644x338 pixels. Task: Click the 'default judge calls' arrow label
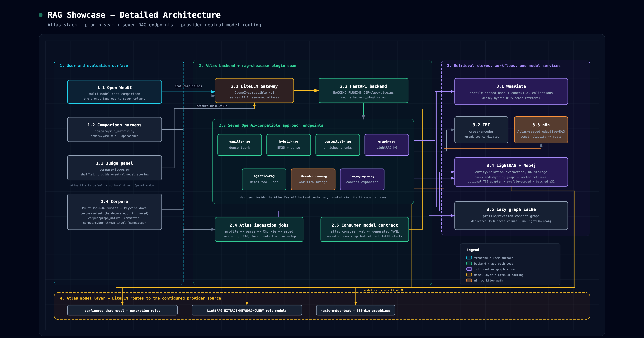click(x=212, y=106)
